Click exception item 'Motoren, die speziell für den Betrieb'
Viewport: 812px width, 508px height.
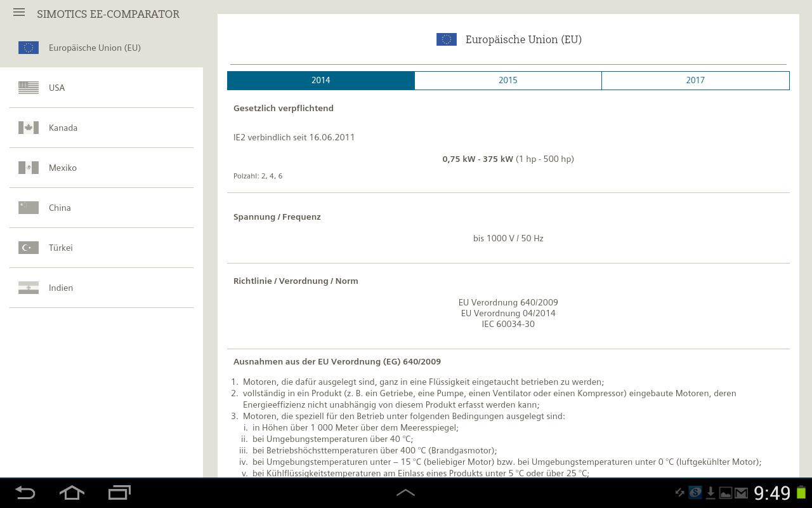[403, 416]
